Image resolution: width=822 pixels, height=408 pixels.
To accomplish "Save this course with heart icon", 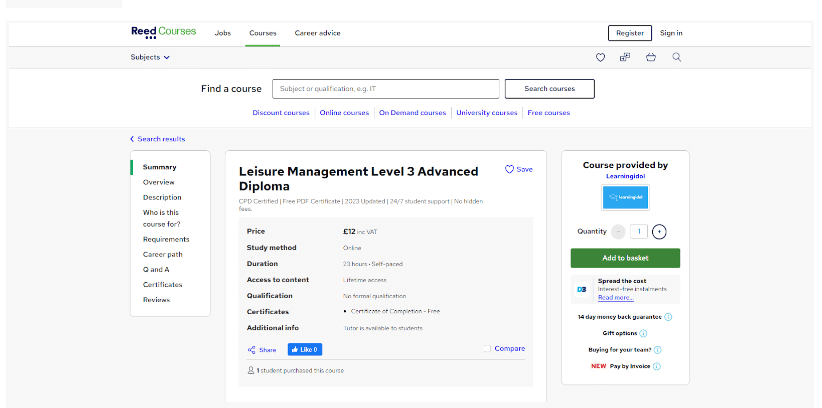I will [x=509, y=170].
